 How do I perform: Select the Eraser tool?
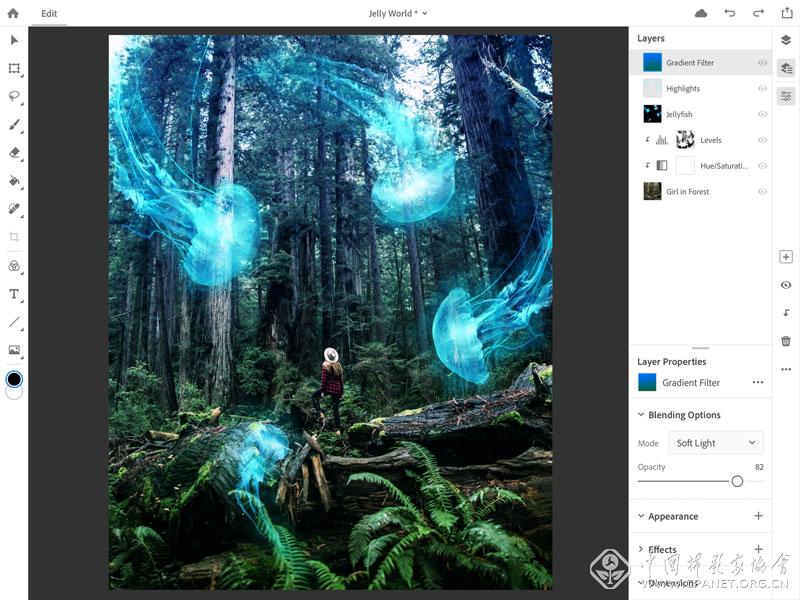tap(14, 153)
